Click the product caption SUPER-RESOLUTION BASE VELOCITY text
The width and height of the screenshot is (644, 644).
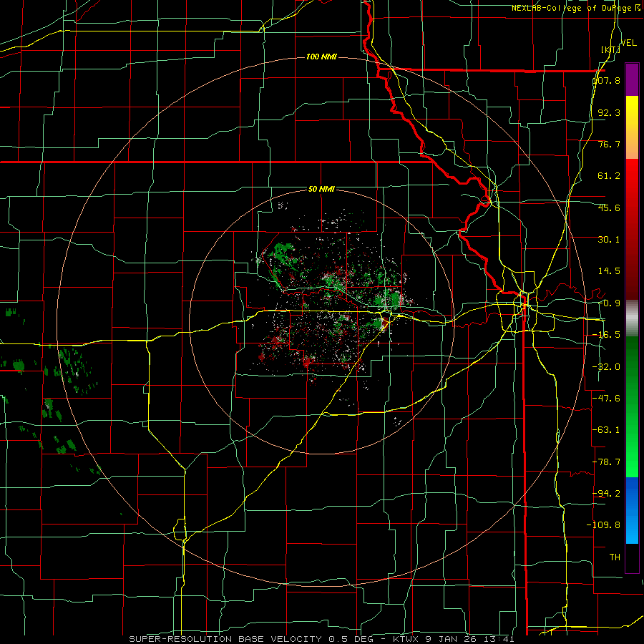coord(225,639)
